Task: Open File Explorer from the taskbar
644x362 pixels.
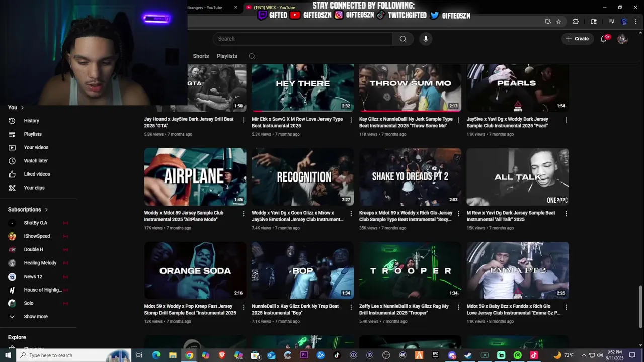Action: coord(173,355)
